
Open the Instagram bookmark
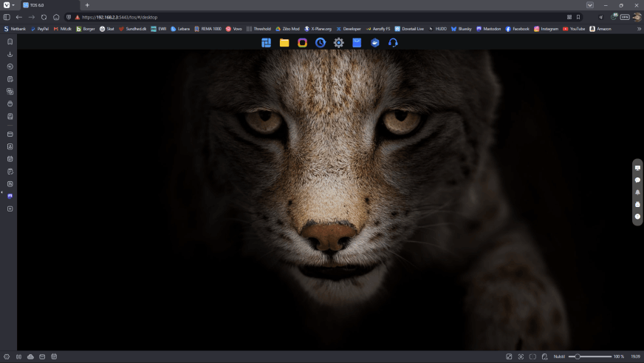click(547, 29)
